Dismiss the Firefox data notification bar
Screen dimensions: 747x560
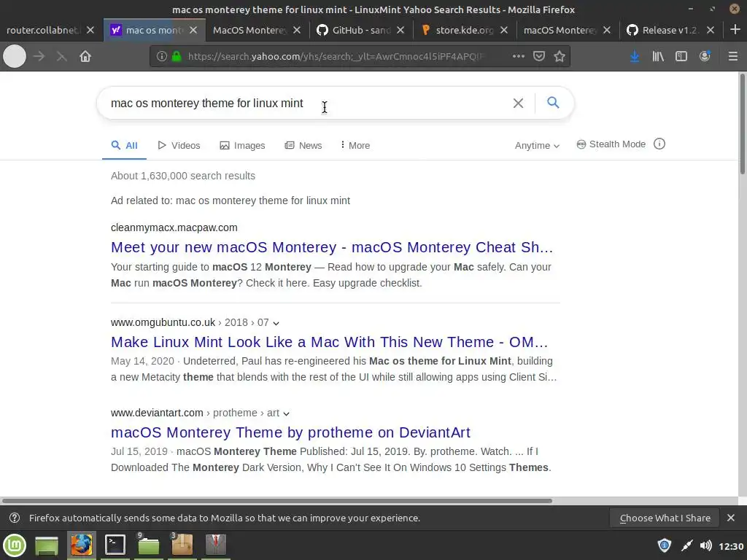coord(731,518)
